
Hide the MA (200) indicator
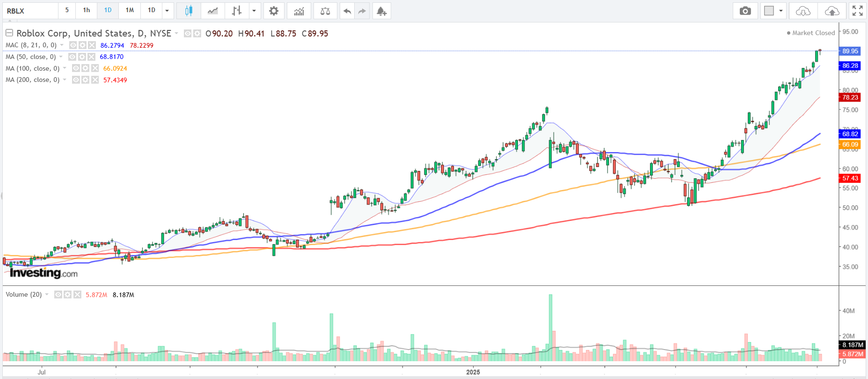click(x=76, y=80)
